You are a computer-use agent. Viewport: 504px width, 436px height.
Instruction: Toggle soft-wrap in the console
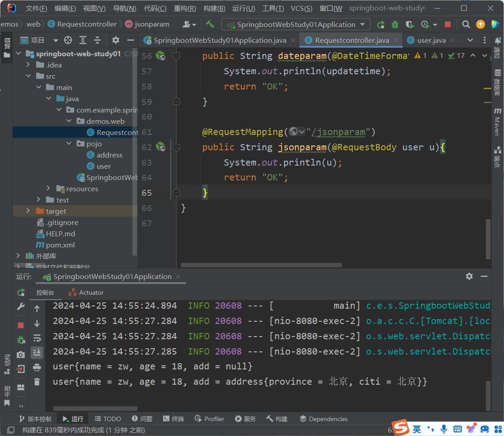point(37,338)
